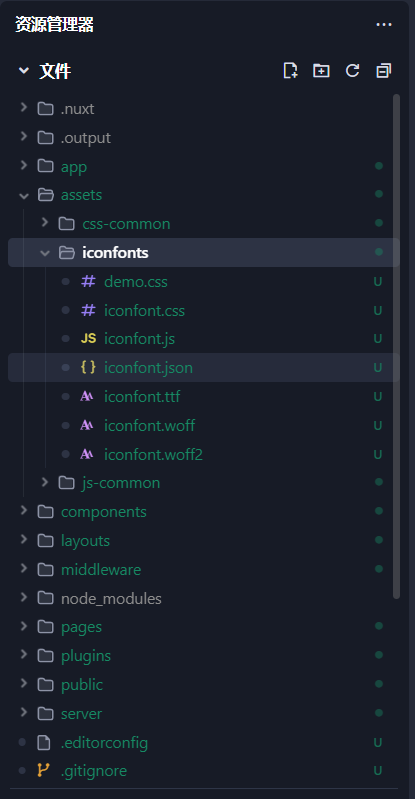The width and height of the screenshot is (415, 799).
Task: Expand the css-common folder
Action: coord(126,224)
